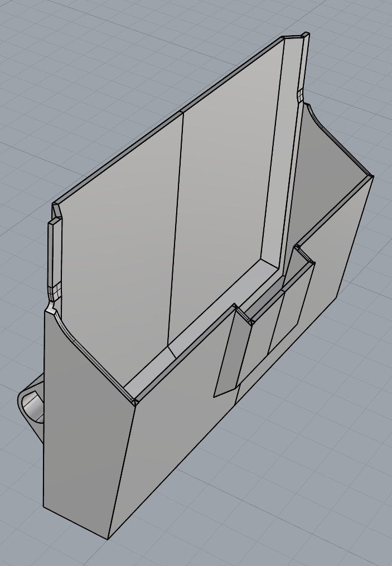Viewport: 392px width, 566px height.
Task: Select the inner floor of the pocket
Action: (212, 318)
